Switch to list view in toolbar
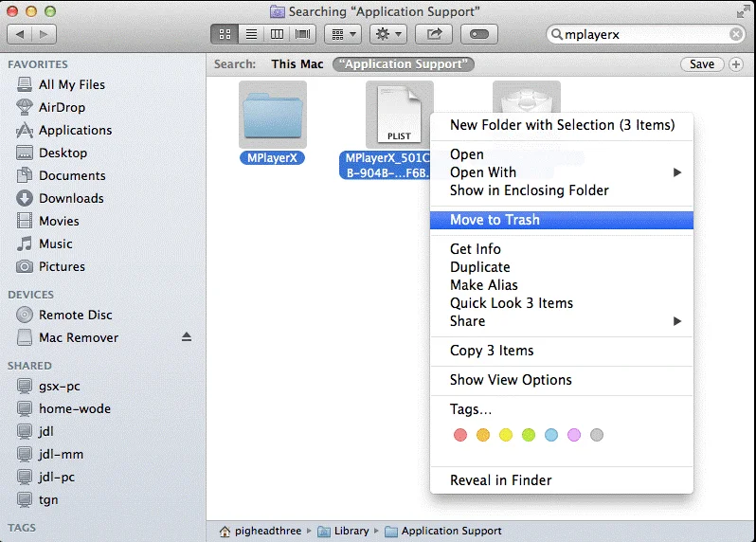The width and height of the screenshot is (756, 542). pyautogui.click(x=251, y=34)
